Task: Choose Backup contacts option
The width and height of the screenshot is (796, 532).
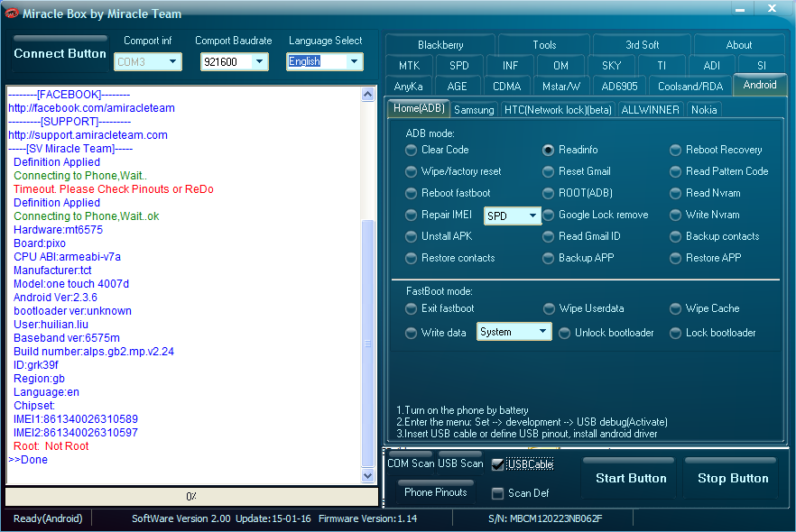Action: [x=675, y=237]
